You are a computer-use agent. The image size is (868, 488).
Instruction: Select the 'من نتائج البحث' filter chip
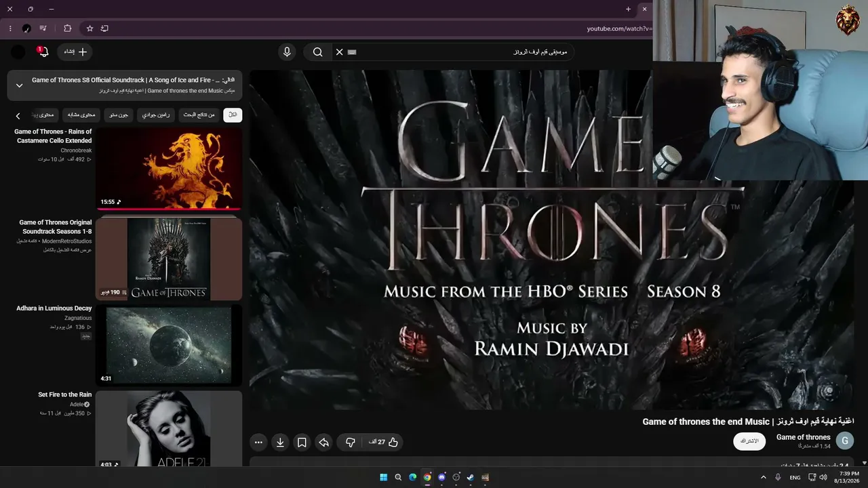(199, 115)
